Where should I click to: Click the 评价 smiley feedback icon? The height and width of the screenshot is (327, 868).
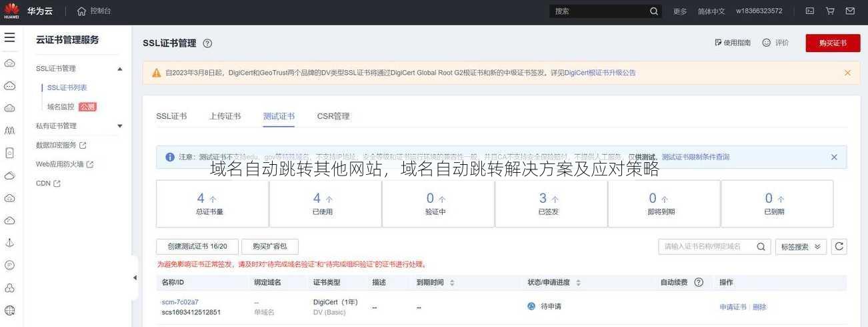[x=767, y=43]
